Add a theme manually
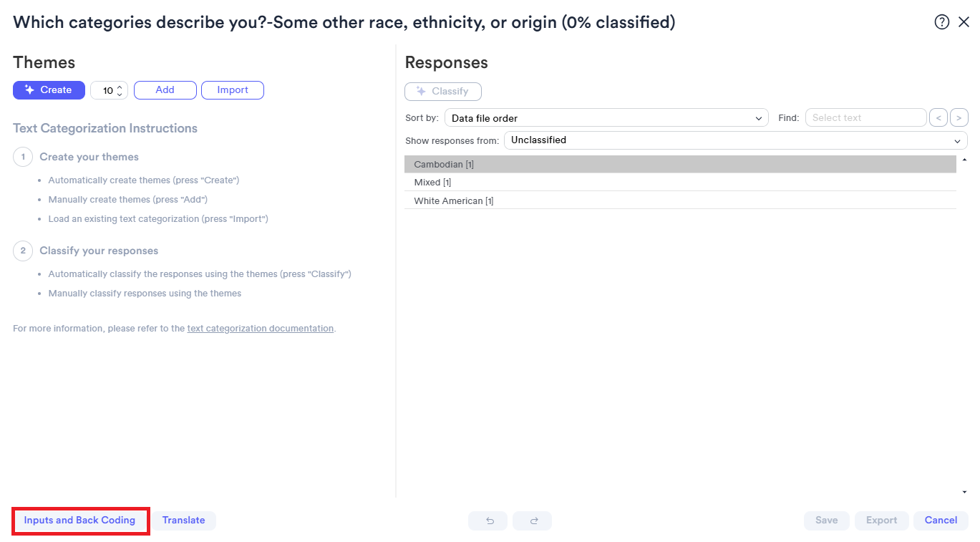Image resolution: width=980 pixels, height=542 pixels. coord(165,90)
